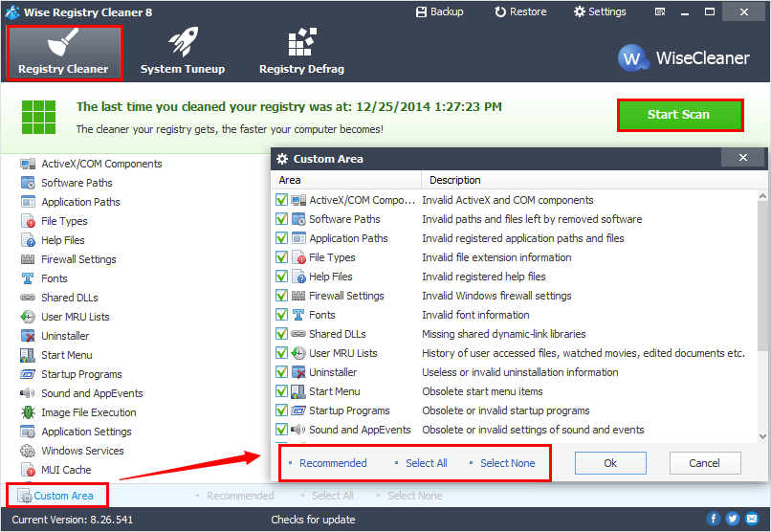Open the Settings menu
Screen dimensions: 771x532
600,11
